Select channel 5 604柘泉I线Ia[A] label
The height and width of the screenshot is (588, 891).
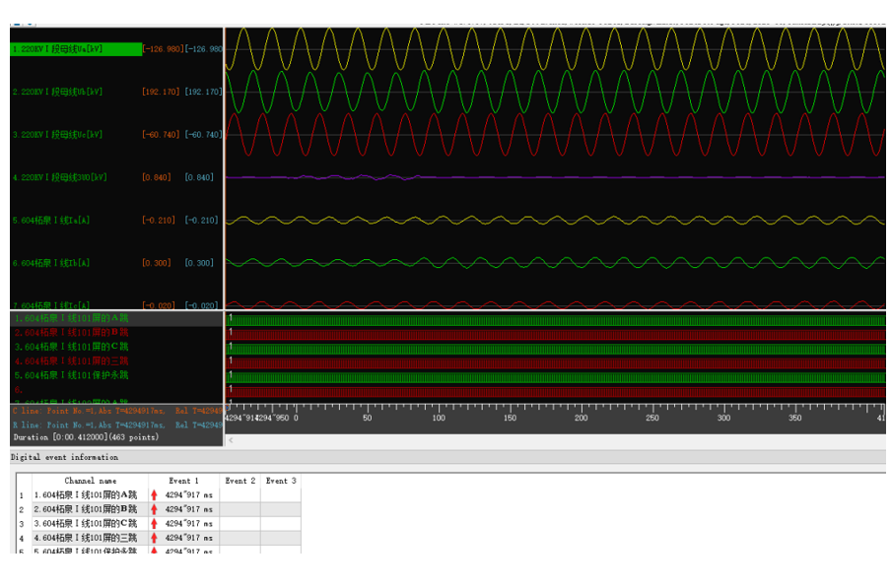click(51, 221)
